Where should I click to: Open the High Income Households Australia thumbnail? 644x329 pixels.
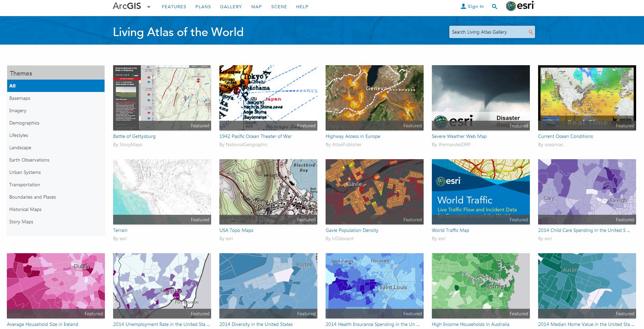point(481,286)
